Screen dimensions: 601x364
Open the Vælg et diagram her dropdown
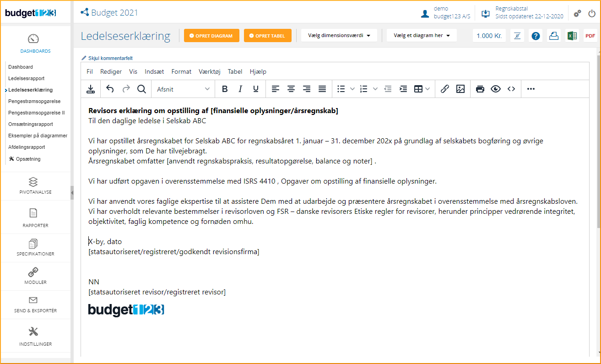[422, 36]
